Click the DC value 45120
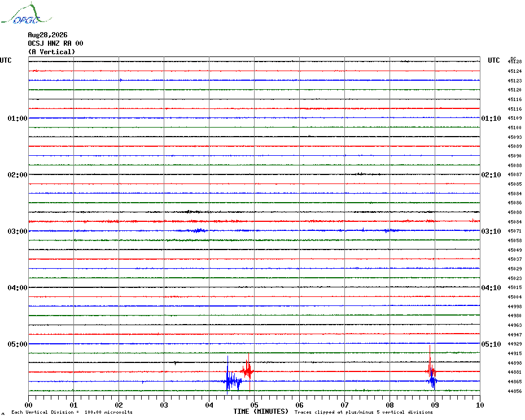Screen dimensions: 525x420 [x=515, y=90]
